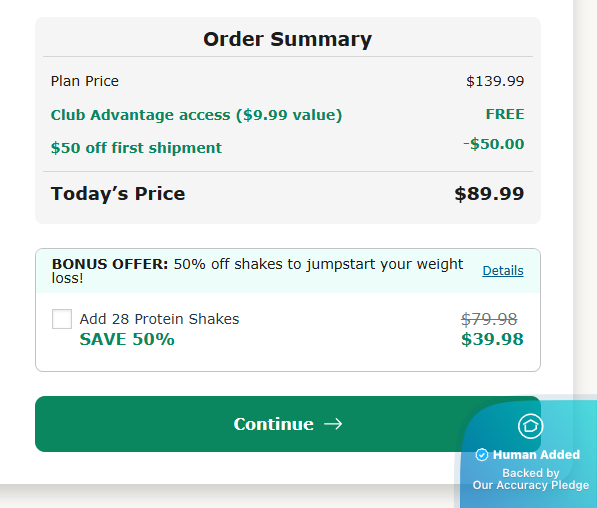Open the bonus offer Details link
This screenshot has height=508, width=597.
pyautogui.click(x=503, y=270)
